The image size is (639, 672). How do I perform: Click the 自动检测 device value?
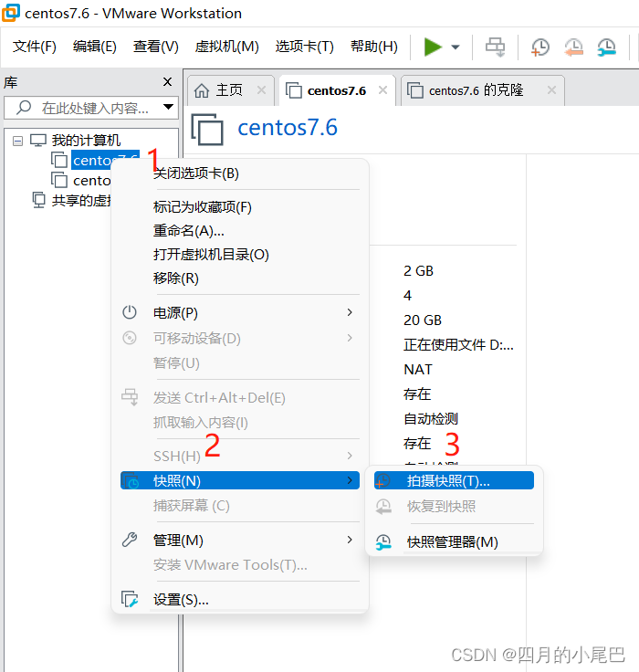pos(431,419)
